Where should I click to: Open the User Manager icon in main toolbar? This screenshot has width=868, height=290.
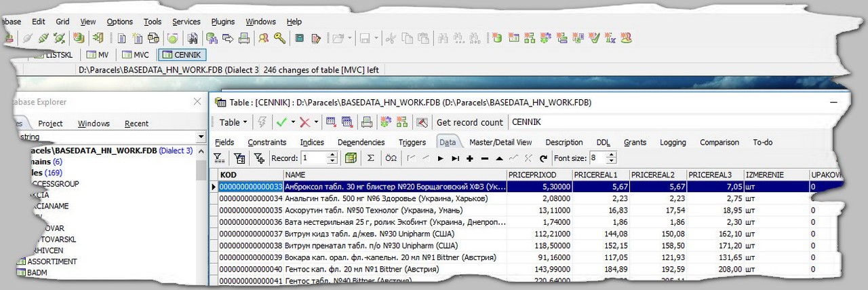263,39
